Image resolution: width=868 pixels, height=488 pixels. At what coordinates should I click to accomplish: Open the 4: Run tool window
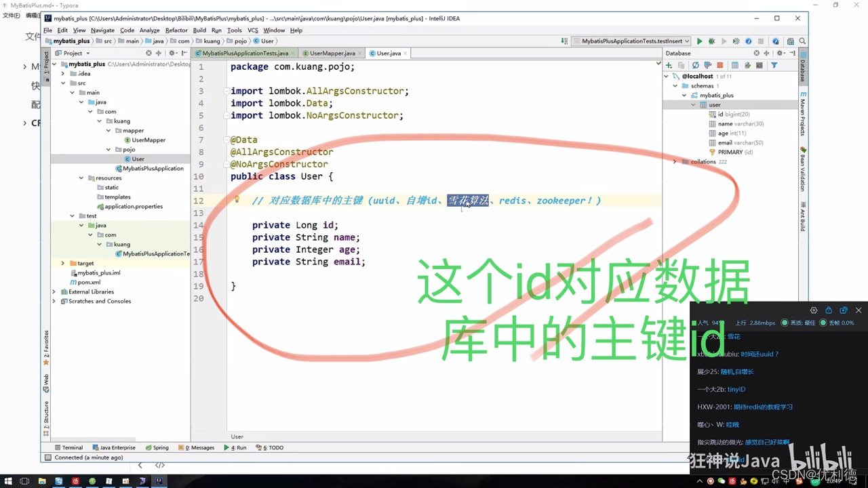click(x=235, y=447)
